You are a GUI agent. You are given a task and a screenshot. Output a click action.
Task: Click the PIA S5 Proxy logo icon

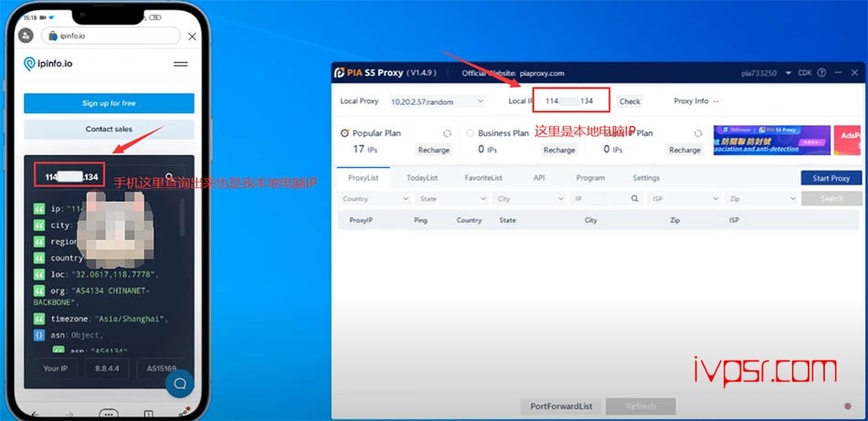[339, 73]
